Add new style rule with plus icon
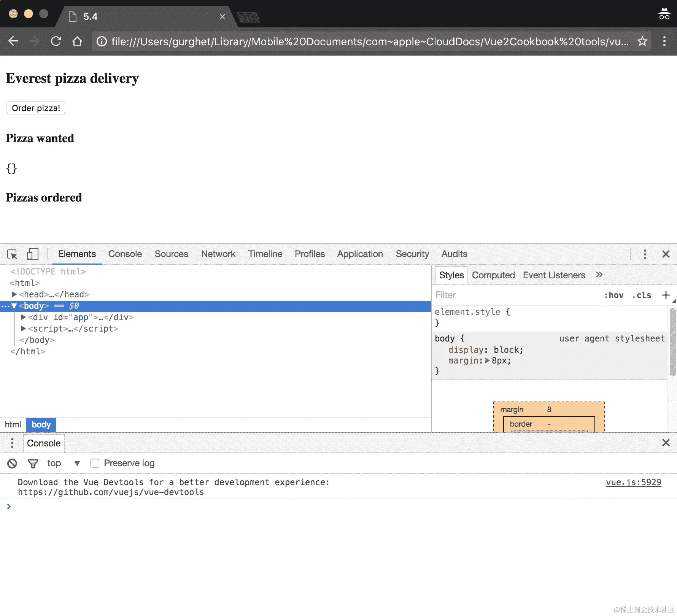The height and width of the screenshot is (616, 677). tap(666, 295)
